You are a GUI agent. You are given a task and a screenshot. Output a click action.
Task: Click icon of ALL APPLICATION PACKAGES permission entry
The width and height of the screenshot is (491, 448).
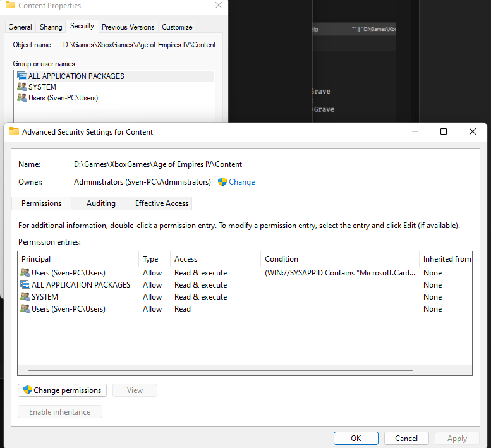pyautogui.click(x=25, y=284)
